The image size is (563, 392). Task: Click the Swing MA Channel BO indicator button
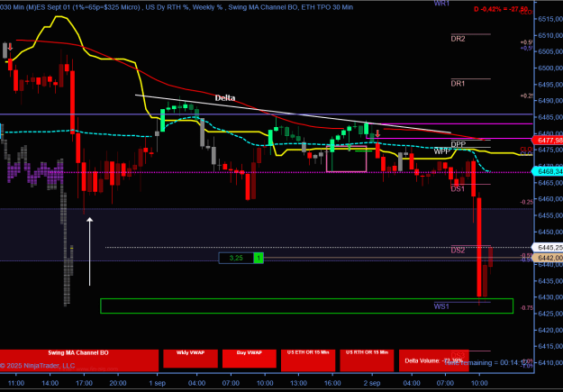[x=79, y=360]
